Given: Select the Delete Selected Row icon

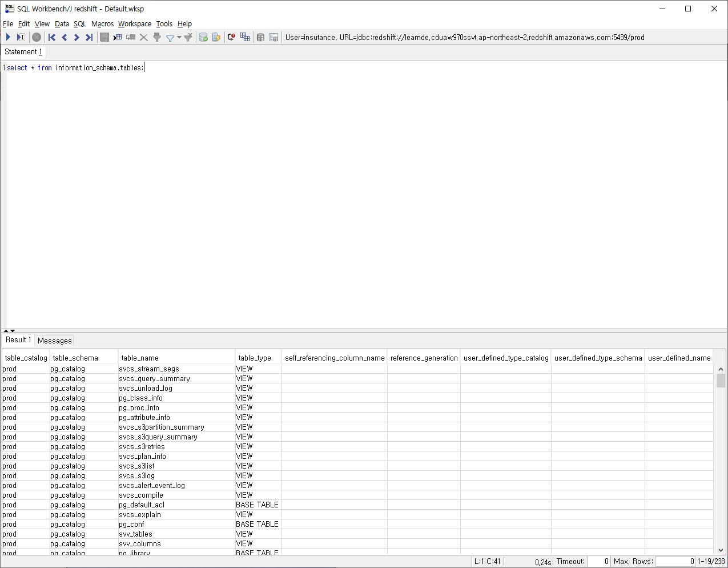Looking at the screenshot, I should coord(143,37).
